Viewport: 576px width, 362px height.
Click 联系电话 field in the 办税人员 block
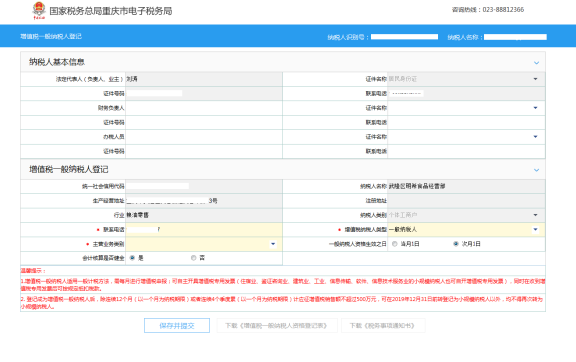(x=466, y=151)
